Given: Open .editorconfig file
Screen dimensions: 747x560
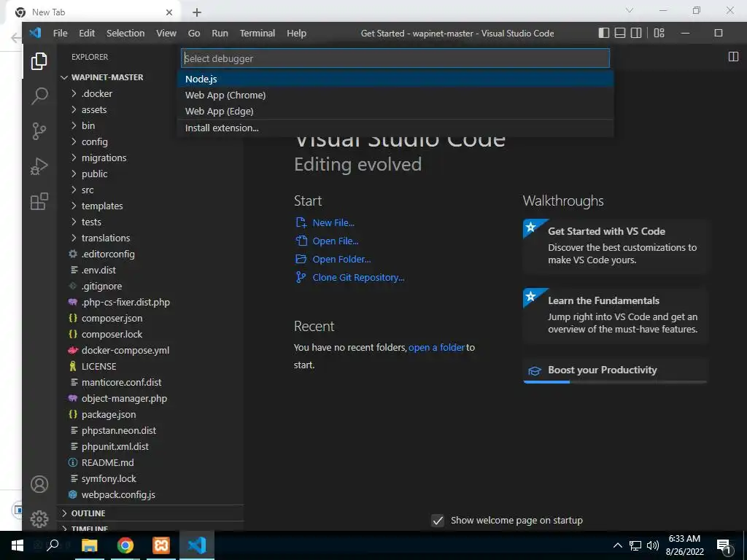Looking at the screenshot, I should [x=108, y=254].
